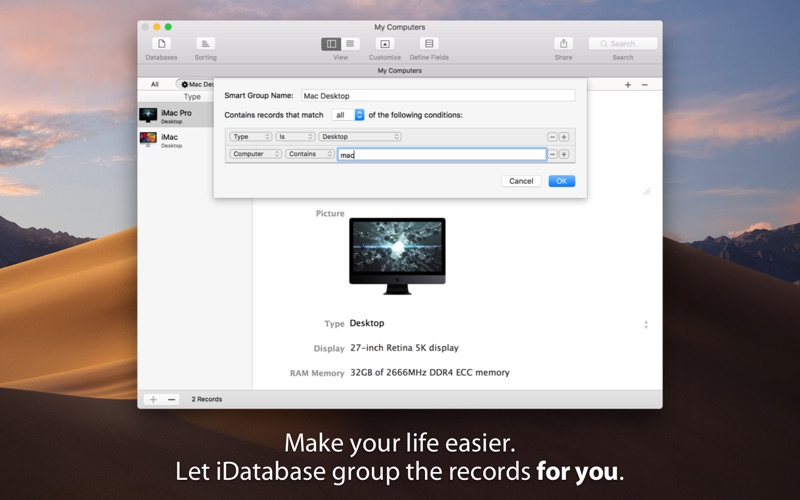The image size is (800, 500).
Task: Switch to split detail view
Action: [331, 44]
